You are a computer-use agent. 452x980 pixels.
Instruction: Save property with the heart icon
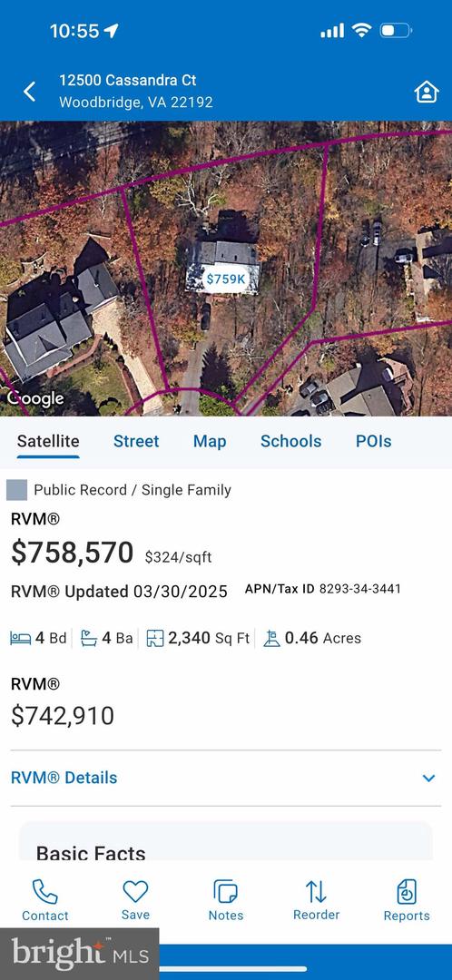pyautogui.click(x=135, y=891)
